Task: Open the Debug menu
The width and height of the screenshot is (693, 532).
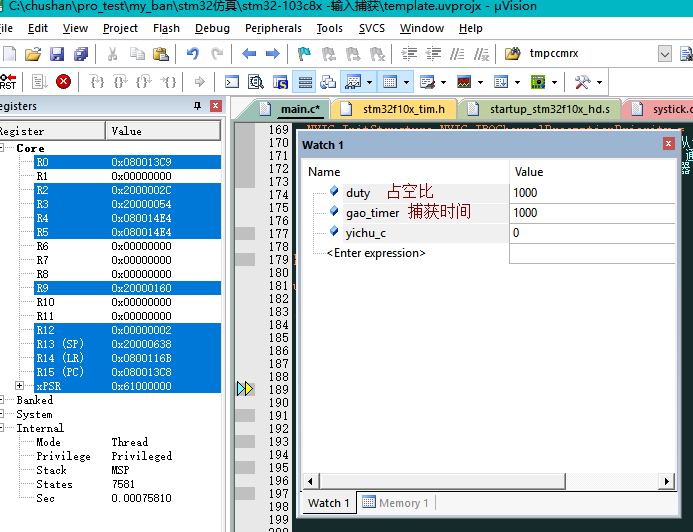Action: [x=212, y=28]
